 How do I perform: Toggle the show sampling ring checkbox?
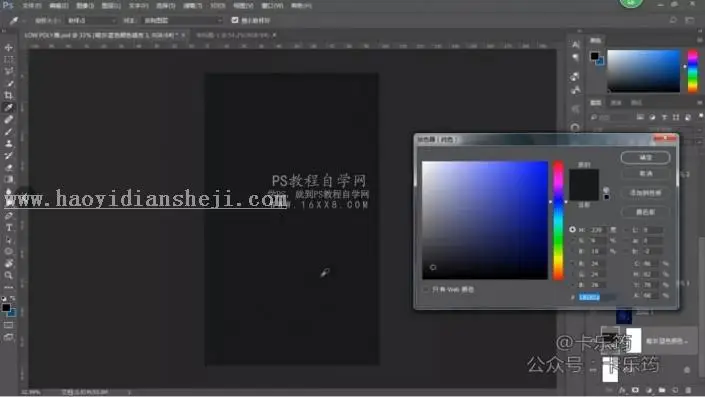pos(235,20)
